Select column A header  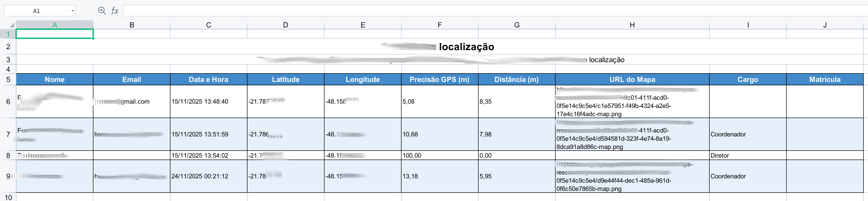point(55,25)
